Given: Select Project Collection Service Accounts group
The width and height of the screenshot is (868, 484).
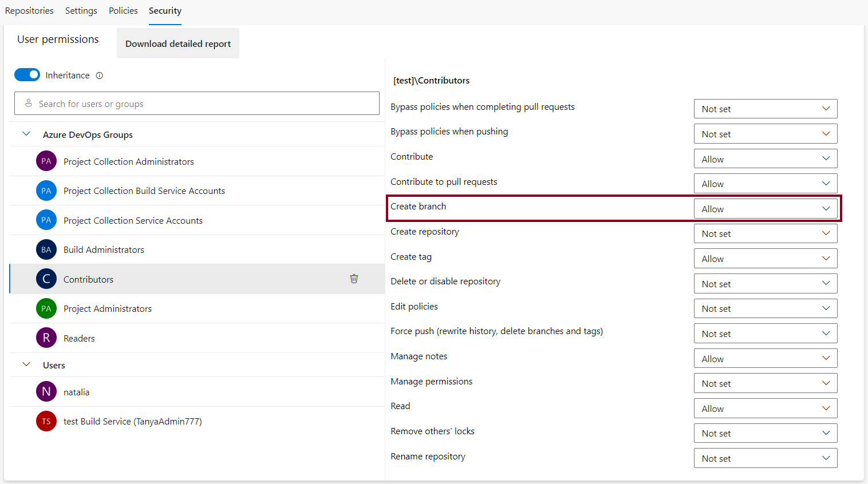Looking at the screenshot, I should point(133,220).
